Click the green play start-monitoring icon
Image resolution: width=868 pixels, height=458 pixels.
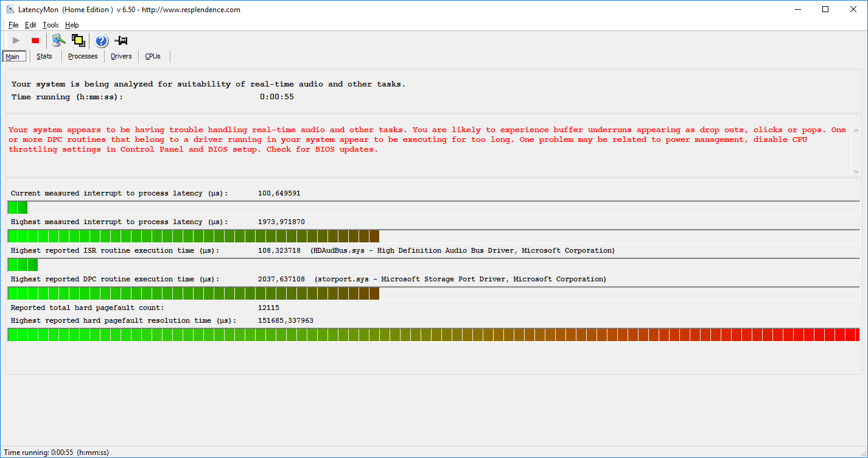click(x=16, y=41)
